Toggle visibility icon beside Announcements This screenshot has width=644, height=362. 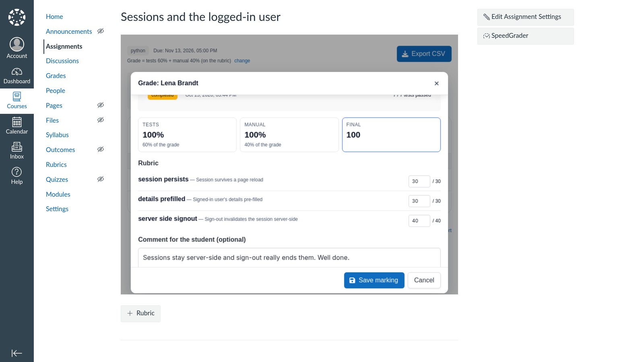coord(101,31)
